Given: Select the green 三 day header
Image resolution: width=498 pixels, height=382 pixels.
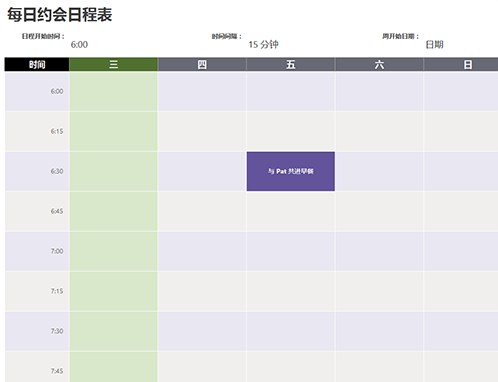Looking at the screenshot, I should coord(113,64).
